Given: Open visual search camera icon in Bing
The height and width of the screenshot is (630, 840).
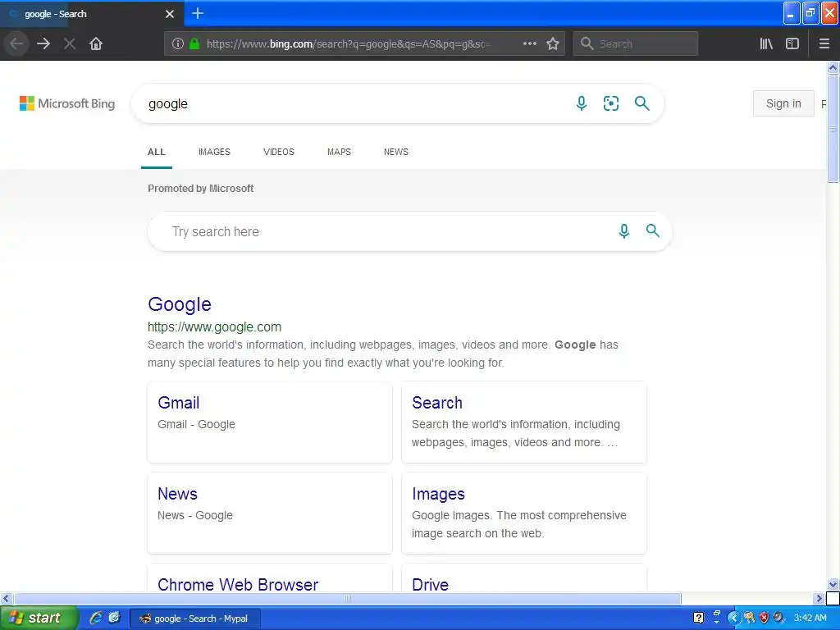Looking at the screenshot, I should tap(610, 103).
